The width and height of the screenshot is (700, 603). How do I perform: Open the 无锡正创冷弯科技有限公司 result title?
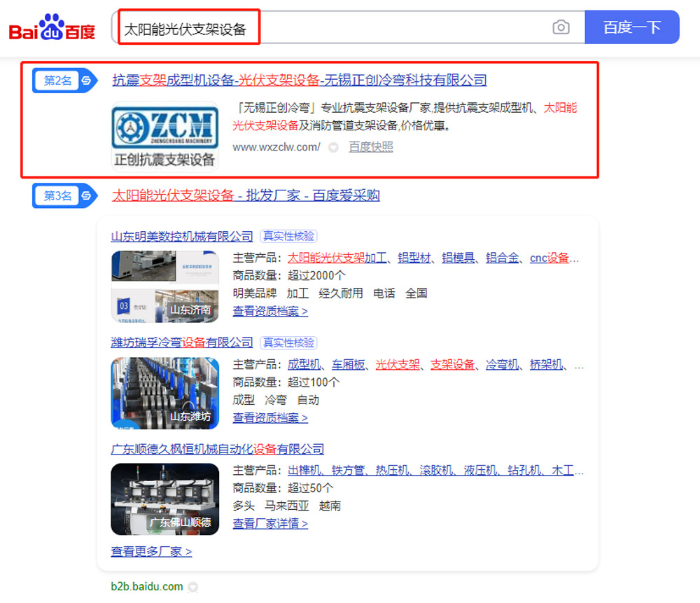pyautogui.click(x=299, y=81)
